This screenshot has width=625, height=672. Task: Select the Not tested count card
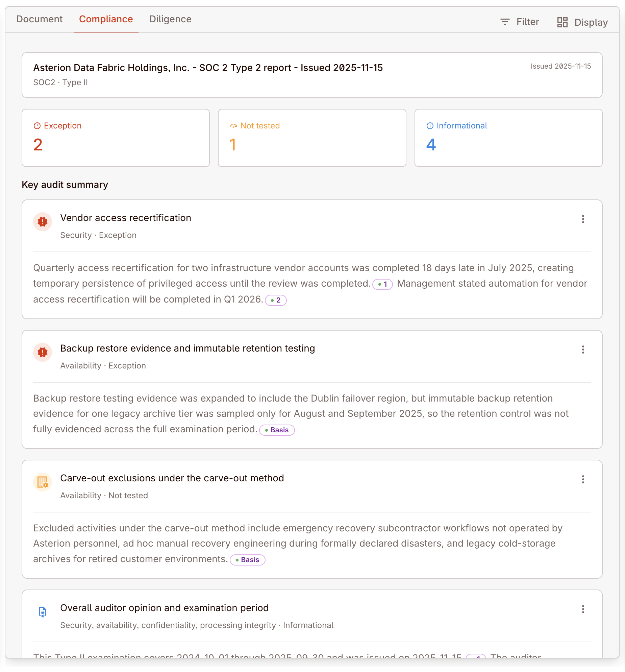[x=312, y=138]
